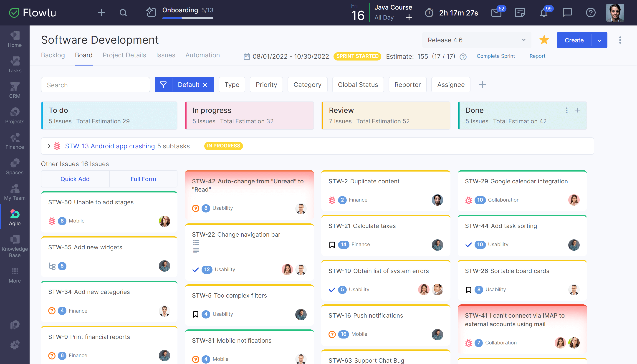Click assignee avatar on STW-2 Duplicate content
Screen dimensions: 637x364
point(437,200)
